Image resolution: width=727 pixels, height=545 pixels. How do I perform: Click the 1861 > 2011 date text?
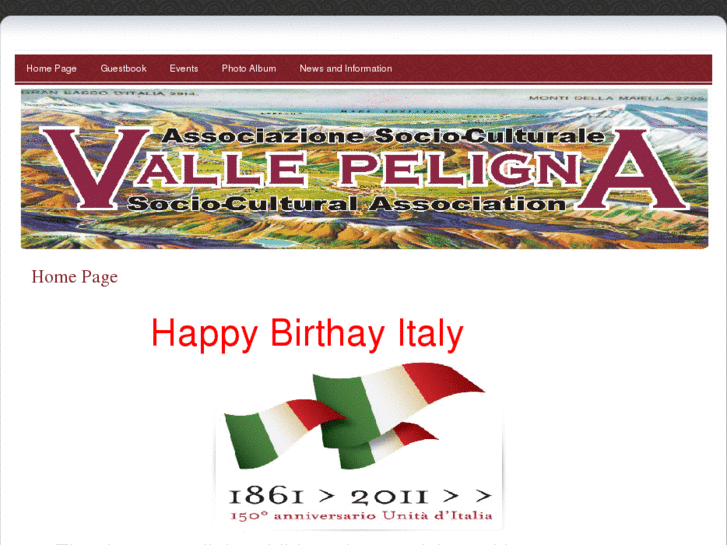[x=360, y=496]
